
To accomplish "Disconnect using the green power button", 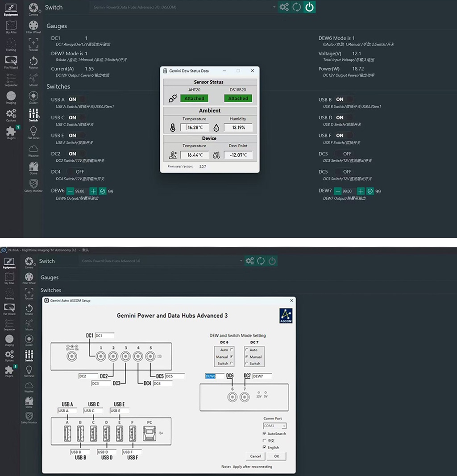I will point(309,7).
